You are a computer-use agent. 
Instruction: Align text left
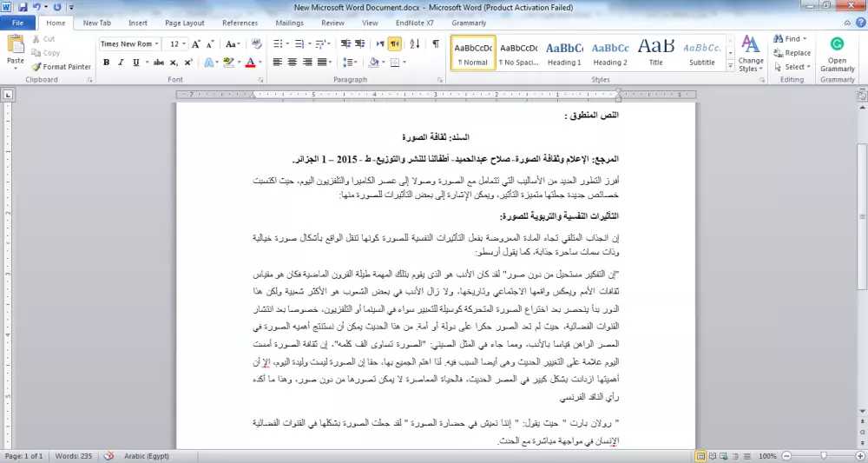pos(278,62)
